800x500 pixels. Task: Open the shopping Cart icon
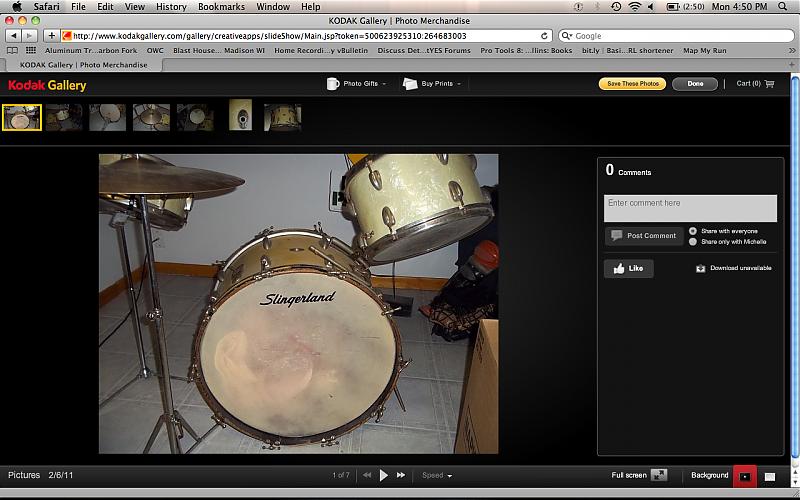tap(769, 84)
